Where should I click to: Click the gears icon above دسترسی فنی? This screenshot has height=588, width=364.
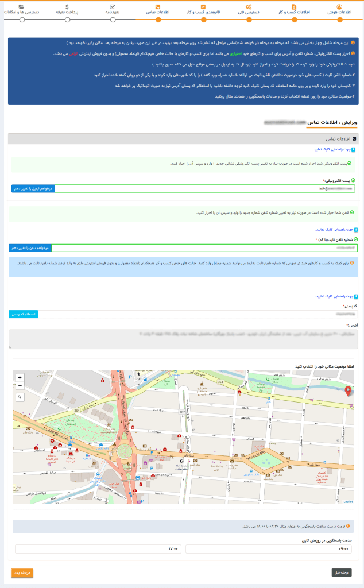(249, 7)
